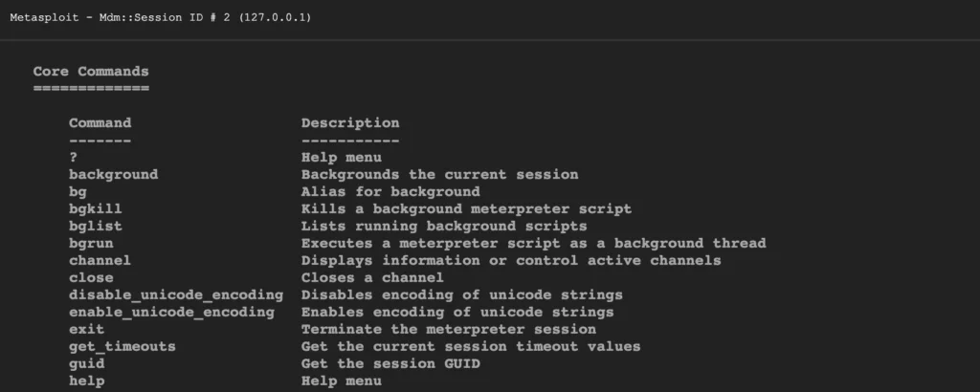Click the Metasploit session title text

160,18
